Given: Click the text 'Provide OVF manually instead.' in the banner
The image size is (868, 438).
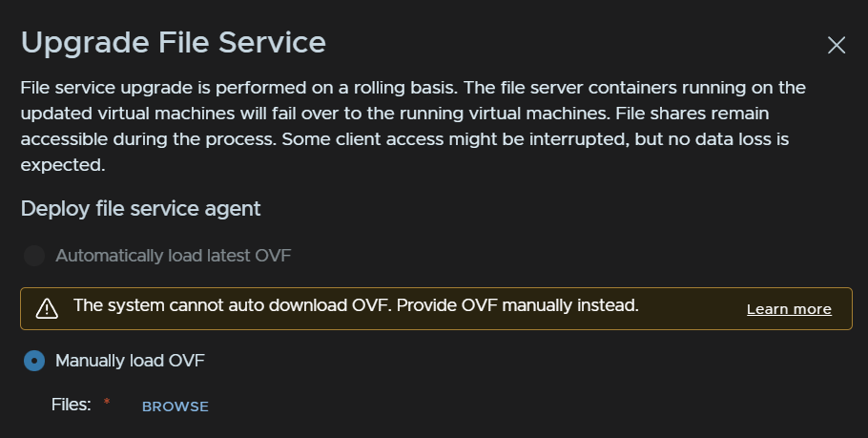Looking at the screenshot, I should (x=518, y=305).
